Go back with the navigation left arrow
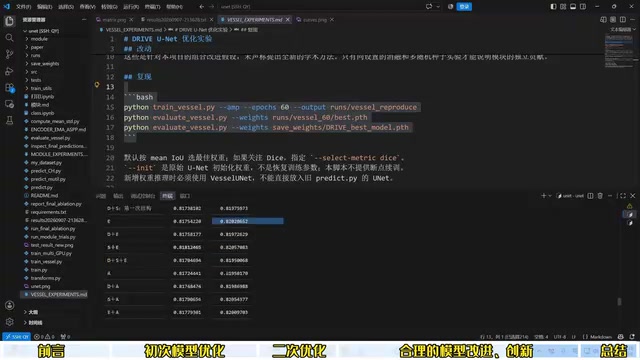Image resolution: width=640 pixels, height=360 pixels. point(202,7)
